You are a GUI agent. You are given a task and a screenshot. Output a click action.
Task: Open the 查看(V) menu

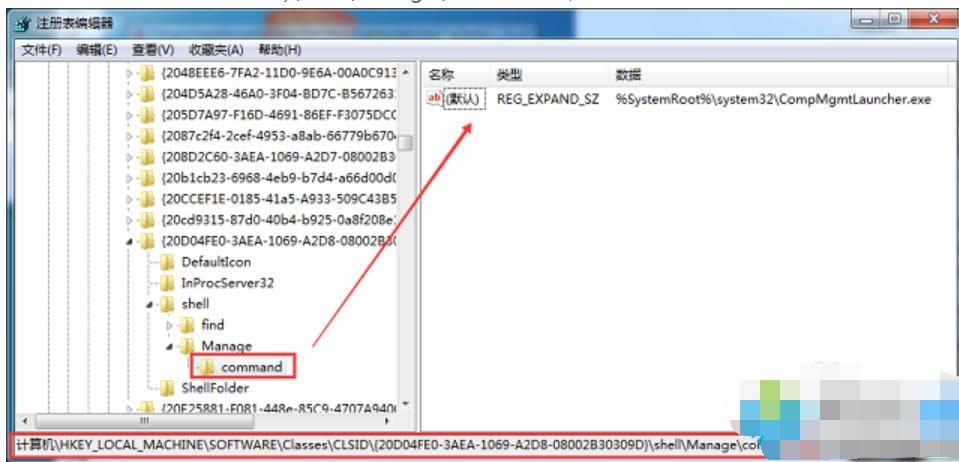click(x=153, y=50)
